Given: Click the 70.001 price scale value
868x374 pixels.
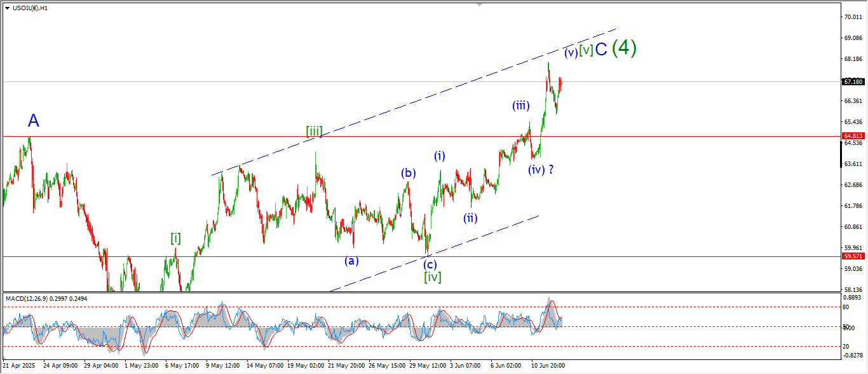Looking at the screenshot, I should pyautogui.click(x=853, y=17).
